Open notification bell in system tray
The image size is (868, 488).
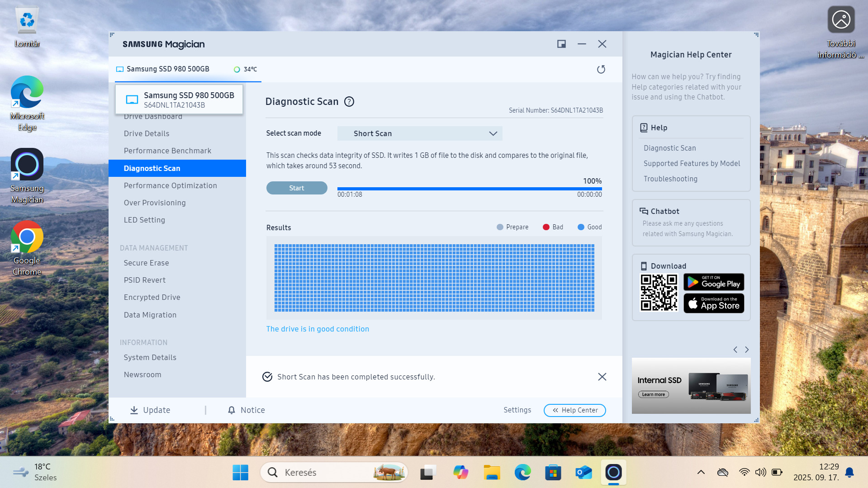849,472
